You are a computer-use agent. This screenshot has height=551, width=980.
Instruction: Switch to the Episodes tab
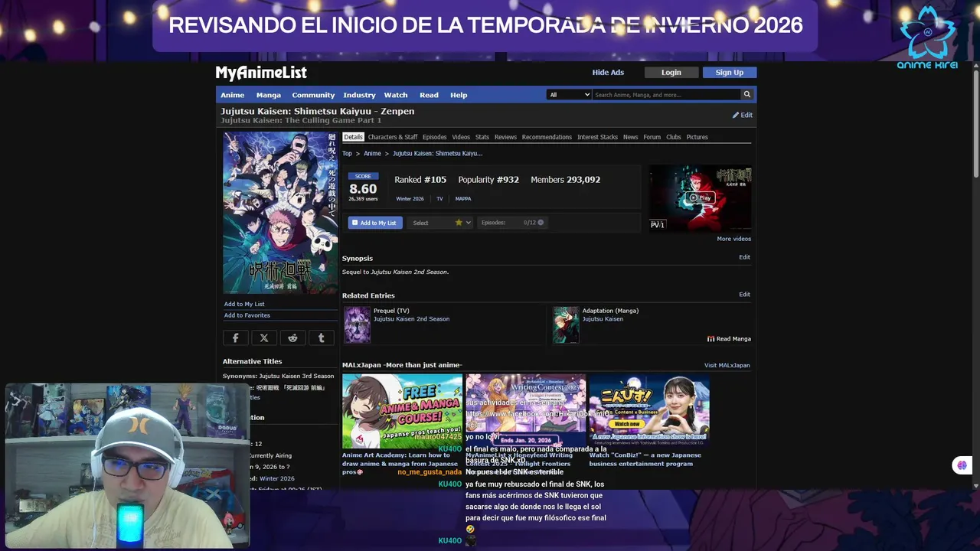click(434, 137)
